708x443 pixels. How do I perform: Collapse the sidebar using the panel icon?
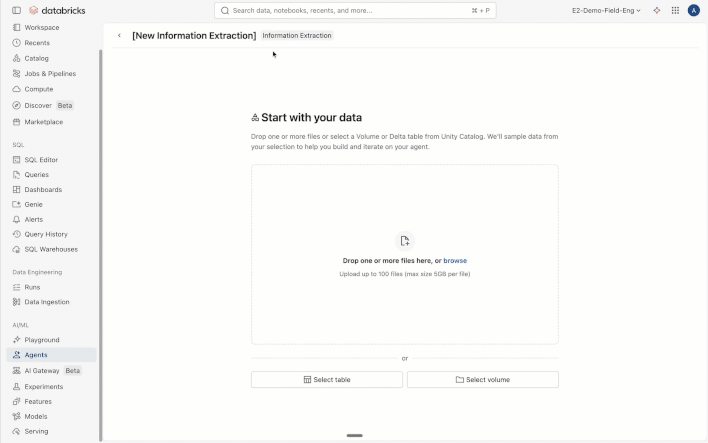coord(16,10)
